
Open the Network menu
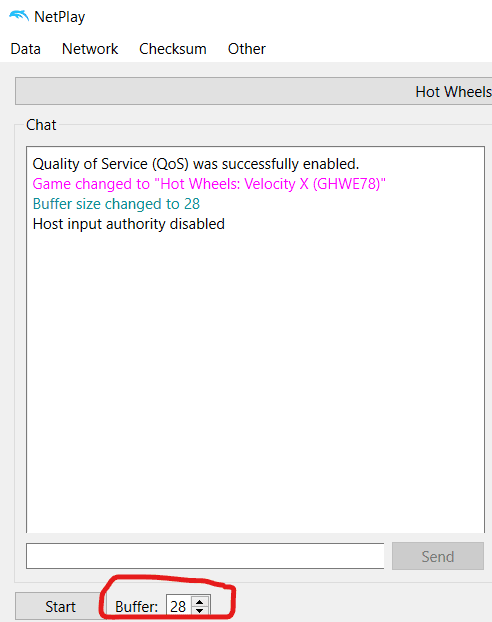[90, 49]
